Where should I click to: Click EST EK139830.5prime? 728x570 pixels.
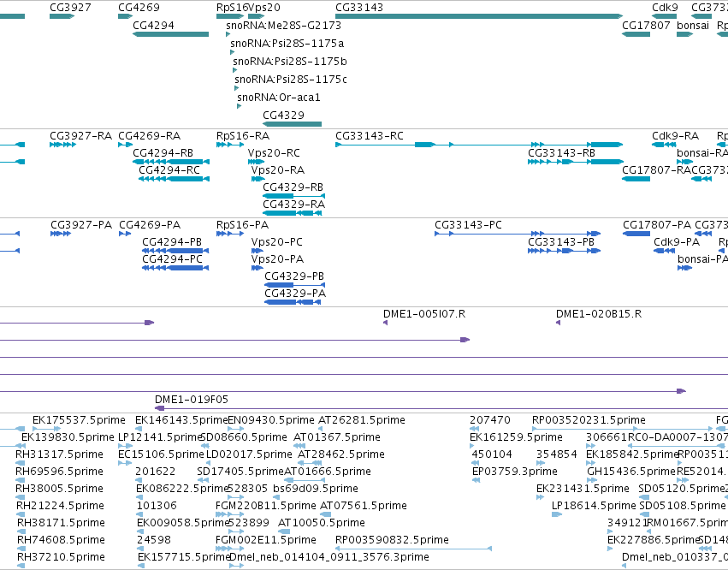68,437
